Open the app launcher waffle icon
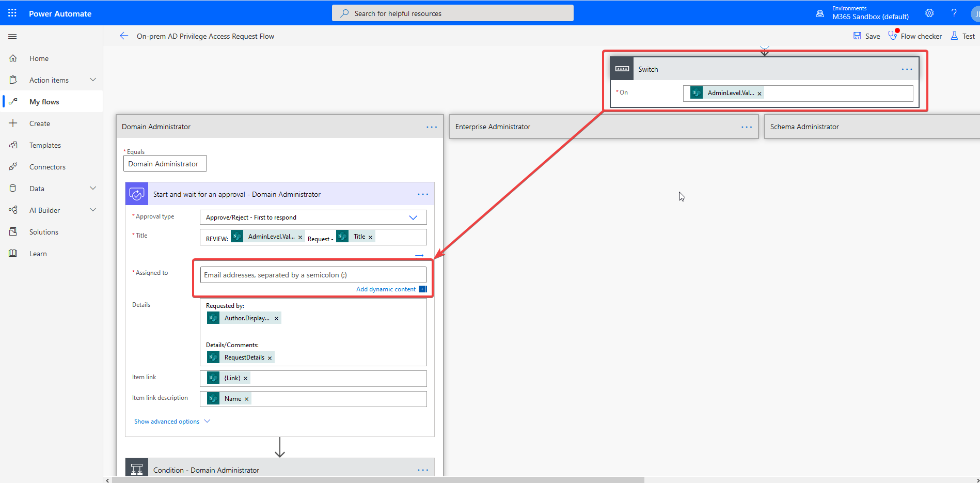980x483 pixels. [x=12, y=13]
